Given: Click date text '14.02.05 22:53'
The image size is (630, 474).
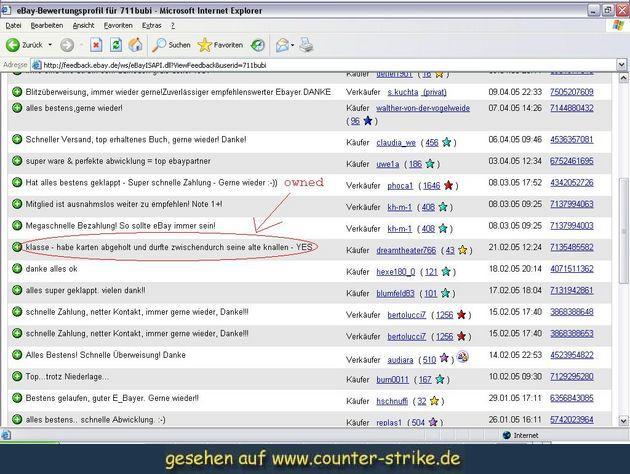Looking at the screenshot, I should click(x=515, y=355).
